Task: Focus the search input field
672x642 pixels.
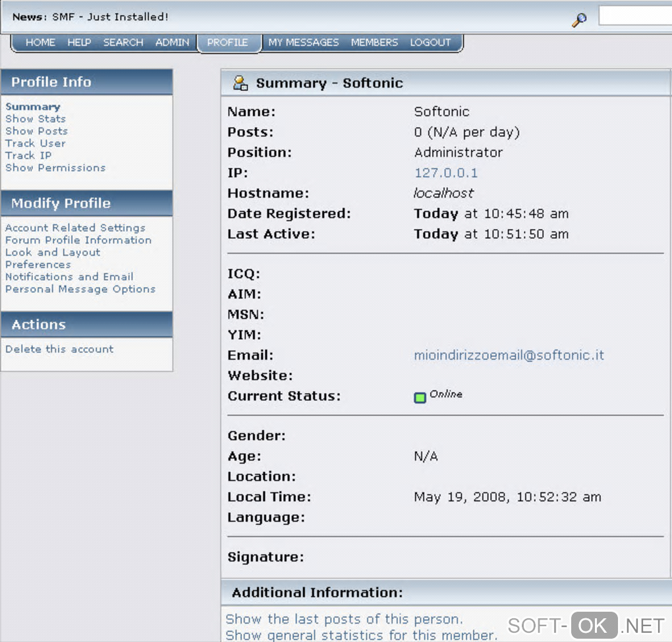Action: point(634,15)
